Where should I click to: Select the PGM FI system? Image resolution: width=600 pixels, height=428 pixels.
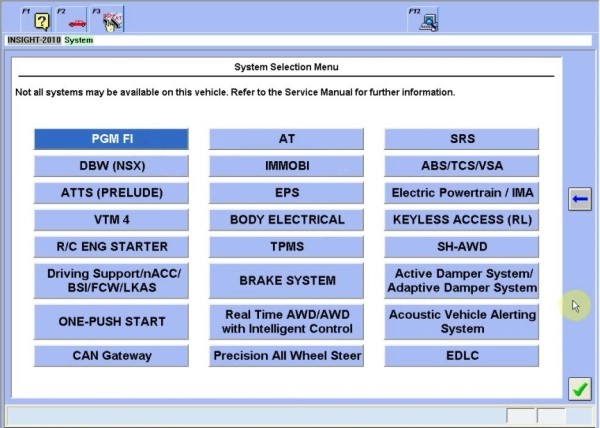click(111, 139)
